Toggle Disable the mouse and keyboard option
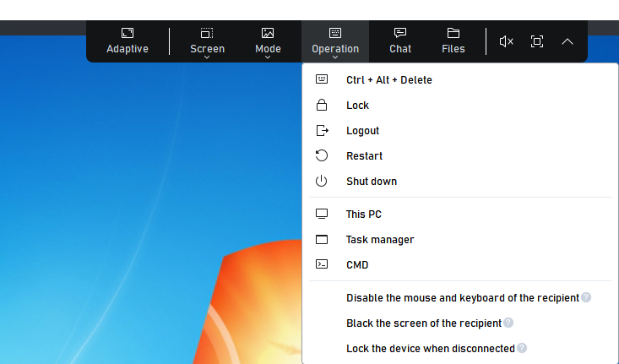 [x=462, y=298]
